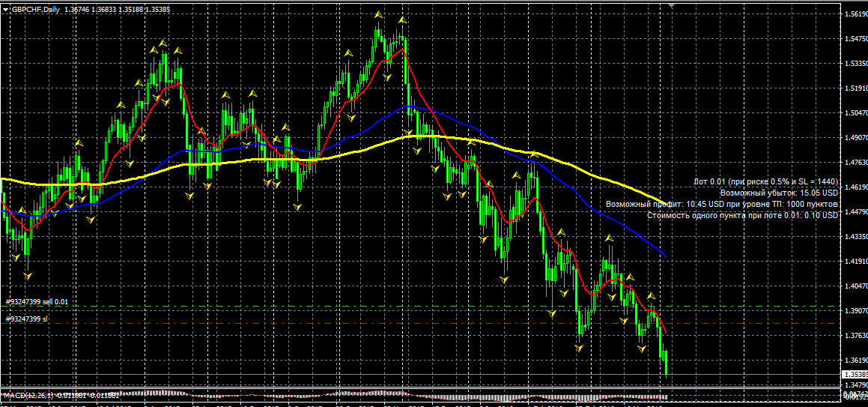
Task: Select the chart shift triangle marker at top
Action: click(672, 5)
